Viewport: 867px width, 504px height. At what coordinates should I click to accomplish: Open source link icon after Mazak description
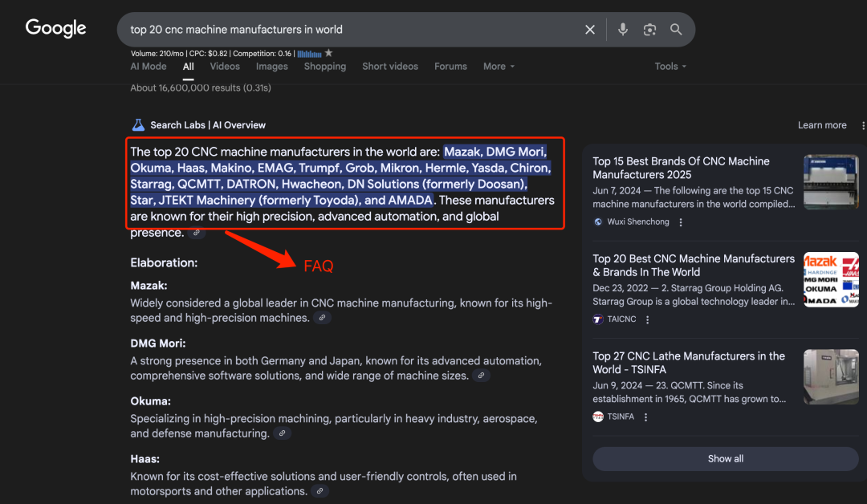click(322, 319)
